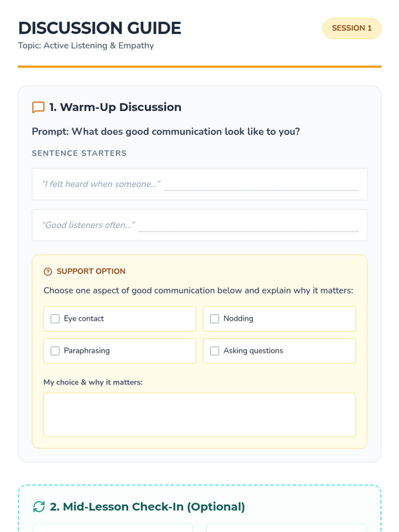Screen dimensions: 399x532
Task: Click the Warm-Up Discussion heading
Action: coord(115,107)
